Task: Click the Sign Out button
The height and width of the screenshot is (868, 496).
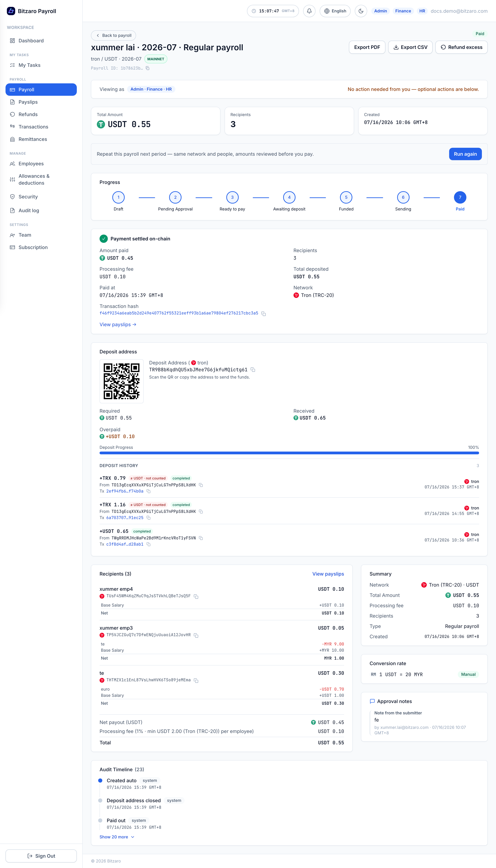Action: click(x=41, y=856)
